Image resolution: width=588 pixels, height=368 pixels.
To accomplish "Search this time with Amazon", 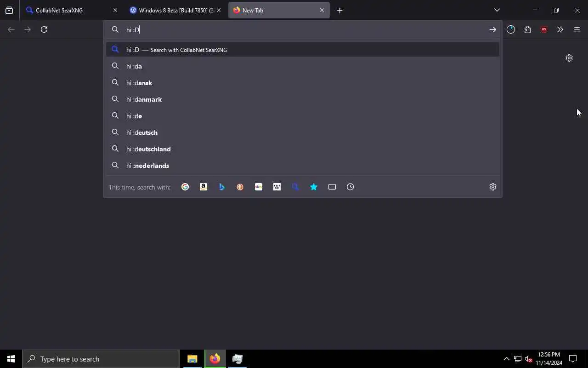I will [x=204, y=187].
